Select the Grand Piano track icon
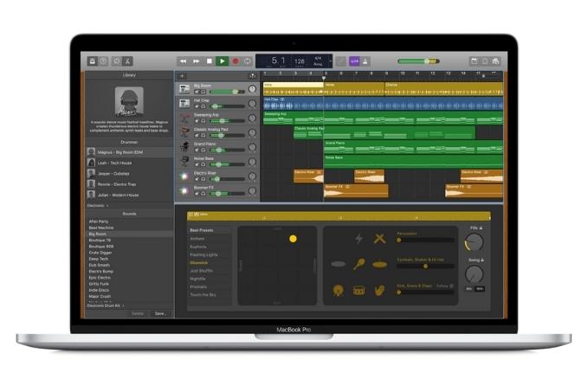 click(184, 146)
